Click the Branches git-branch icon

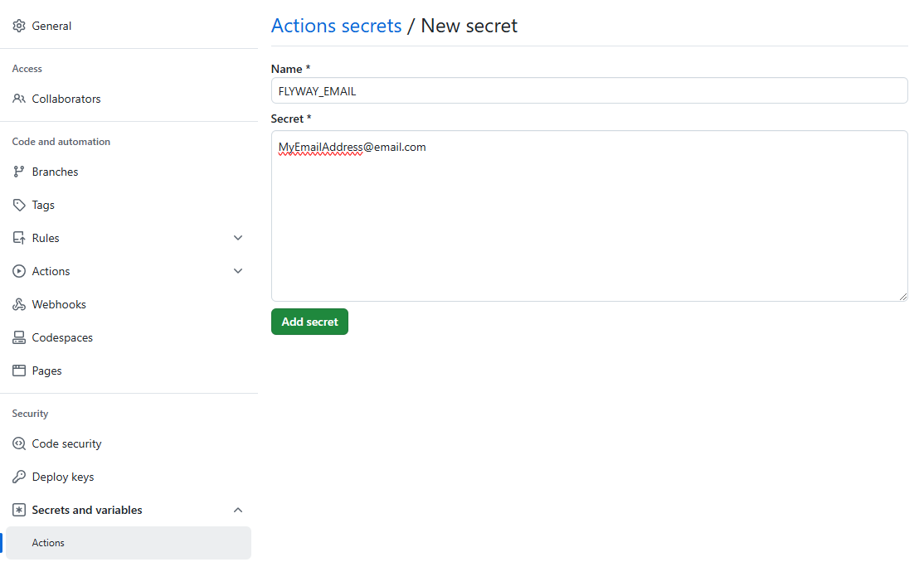pyautogui.click(x=18, y=172)
